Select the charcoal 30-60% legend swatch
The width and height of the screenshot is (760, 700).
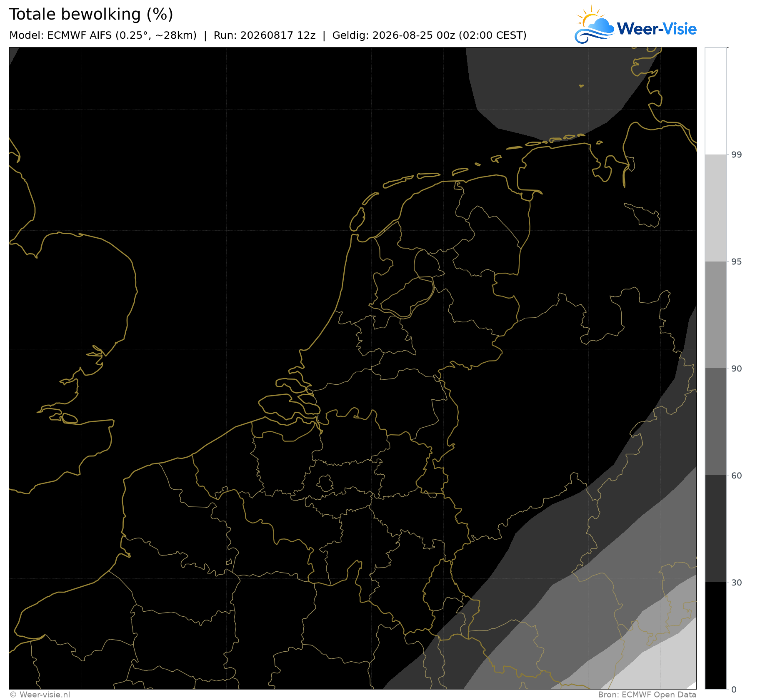click(716, 528)
